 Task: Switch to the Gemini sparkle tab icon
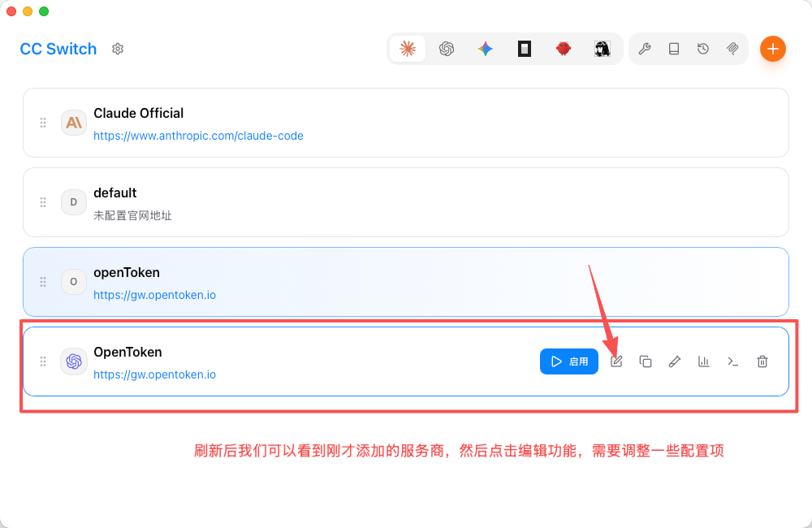pyautogui.click(x=486, y=49)
